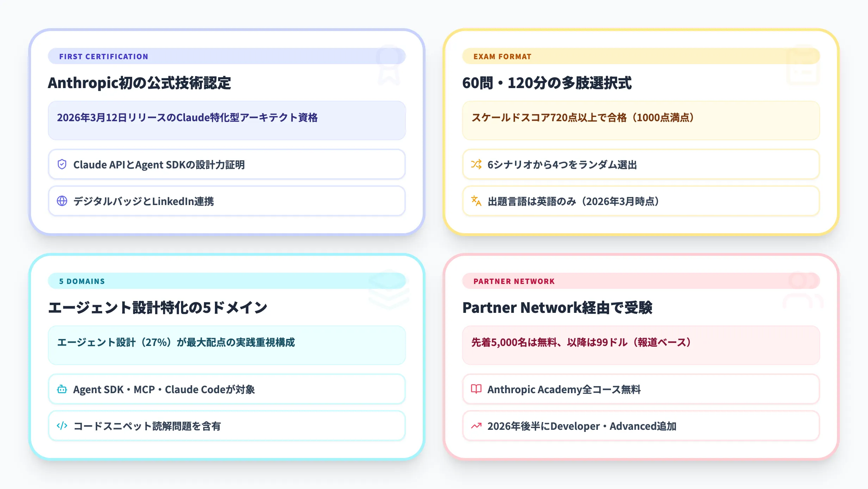Click the heading 60問・120分の多肢選択式

tap(547, 83)
